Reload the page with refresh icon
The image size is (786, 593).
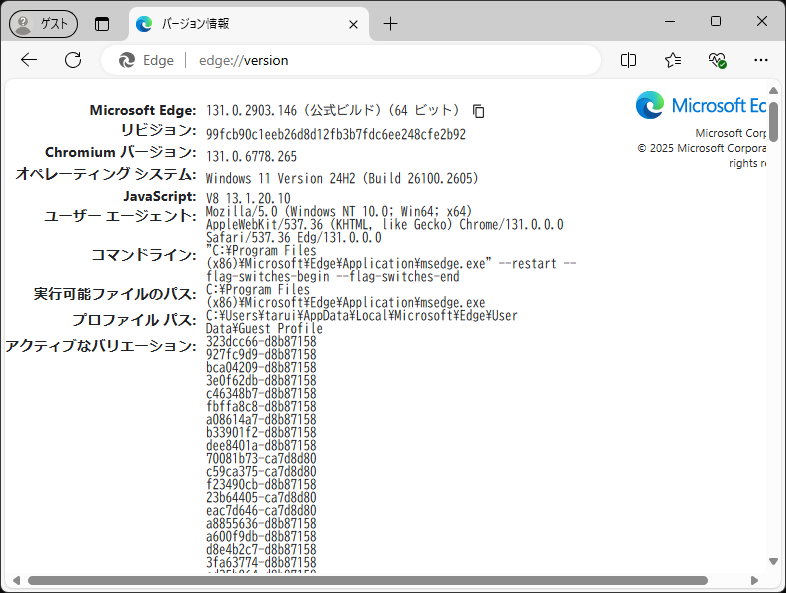point(73,60)
